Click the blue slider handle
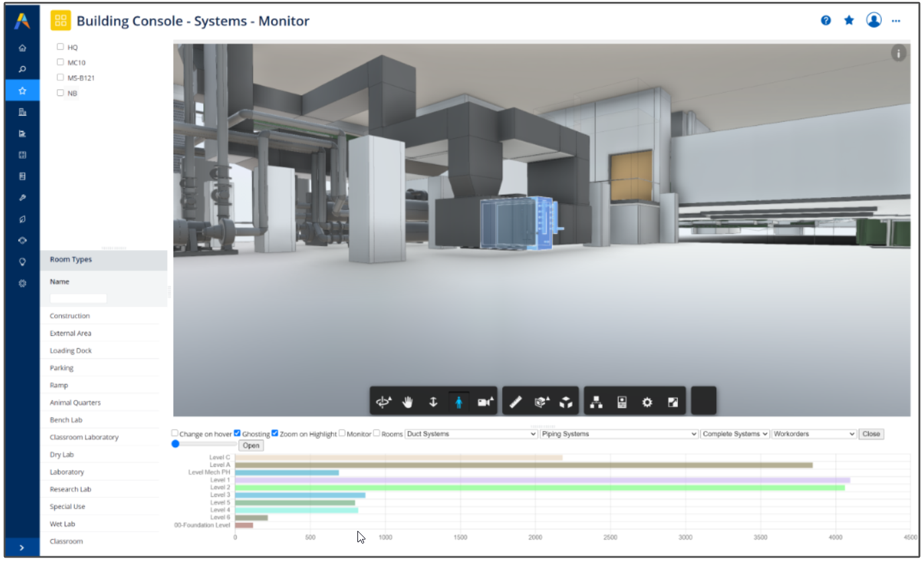924x561 pixels. pyautogui.click(x=176, y=444)
